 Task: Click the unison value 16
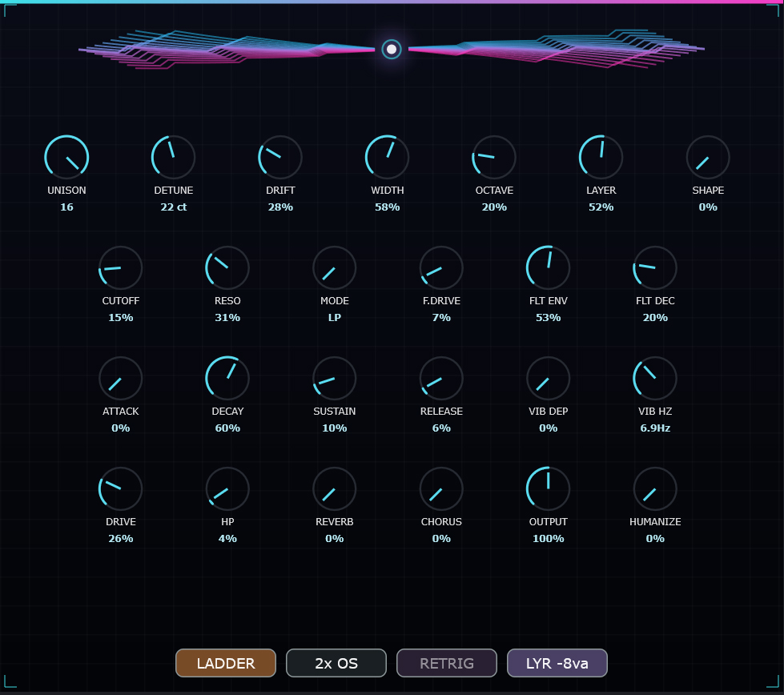pos(66,207)
